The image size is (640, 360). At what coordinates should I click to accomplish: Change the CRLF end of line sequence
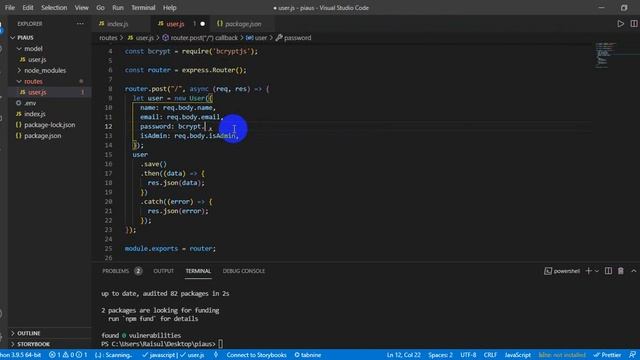(x=490, y=355)
